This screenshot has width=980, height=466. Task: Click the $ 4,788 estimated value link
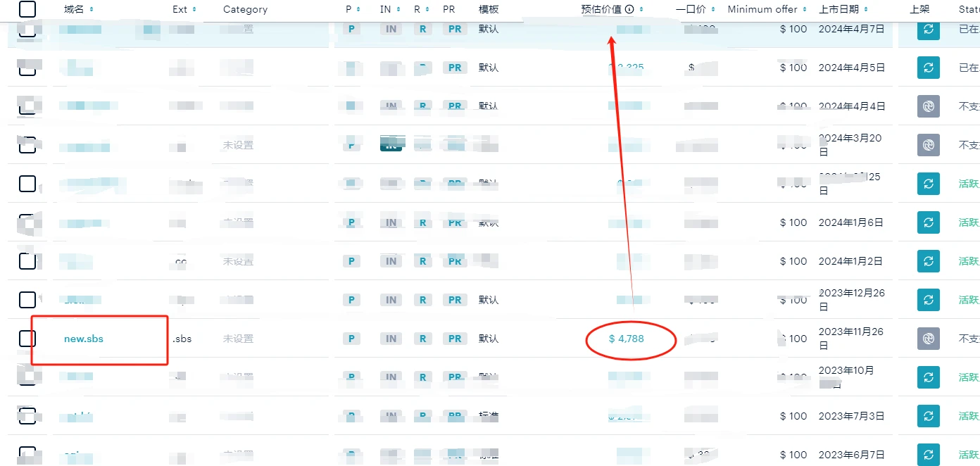pyautogui.click(x=627, y=339)
